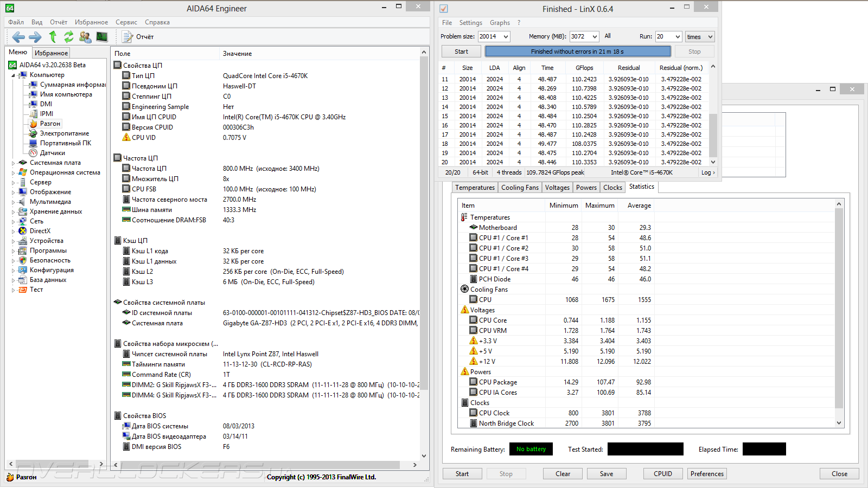Expand the Системная плата tree node

click(x=13, y=163)
